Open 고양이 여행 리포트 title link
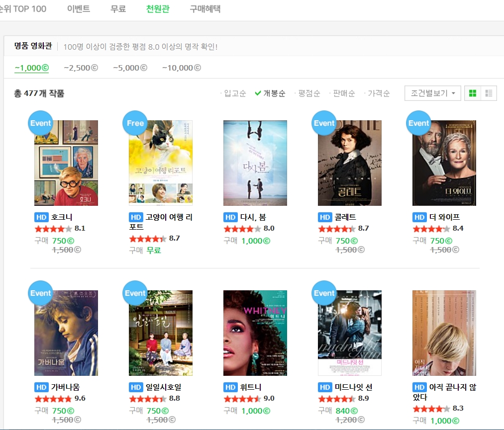The image size is (504, 430). (161, 222)
